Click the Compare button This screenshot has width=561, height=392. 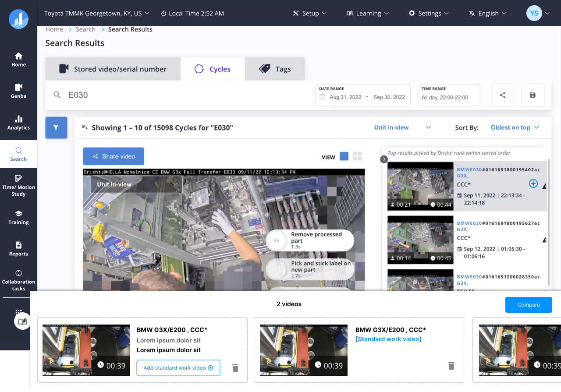tap(529, 305)
